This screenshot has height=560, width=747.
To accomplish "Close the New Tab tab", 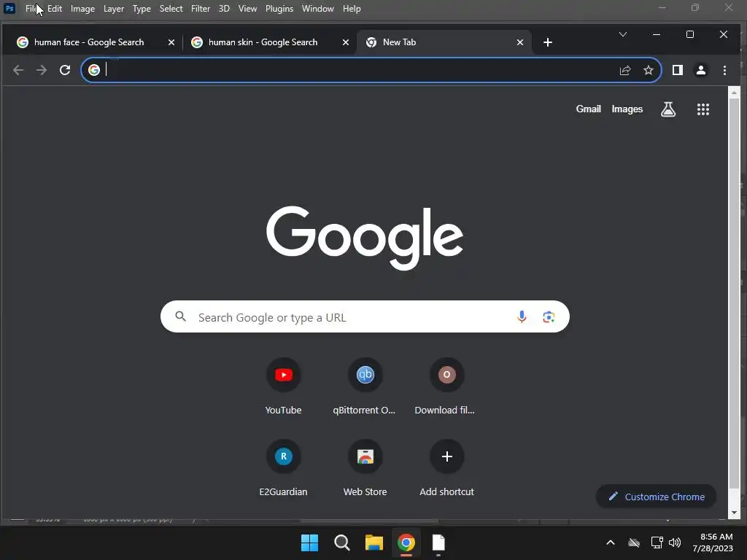I will 520,42.
